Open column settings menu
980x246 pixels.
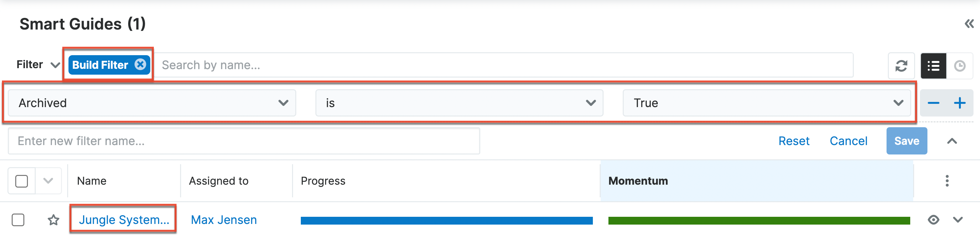(x=947, y=180)
